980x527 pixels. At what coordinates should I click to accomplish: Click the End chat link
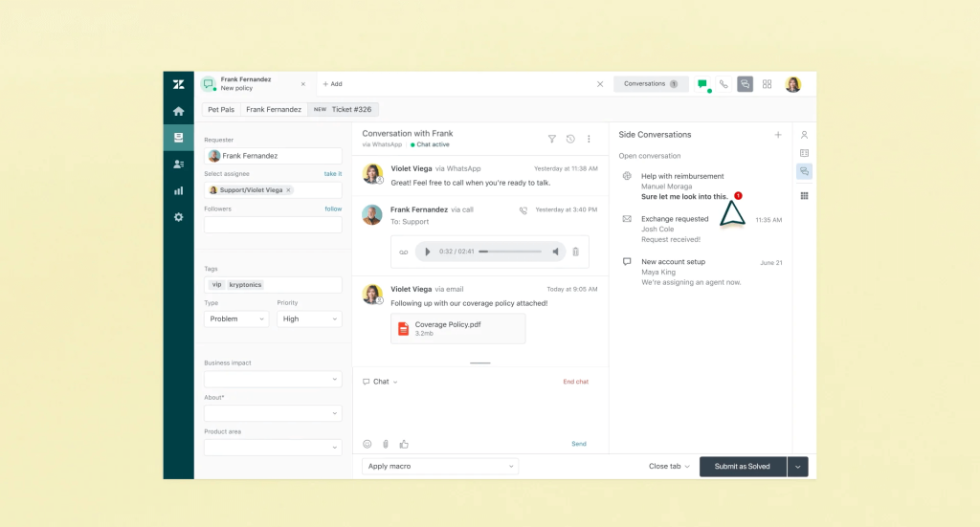(x=575, y=382)
